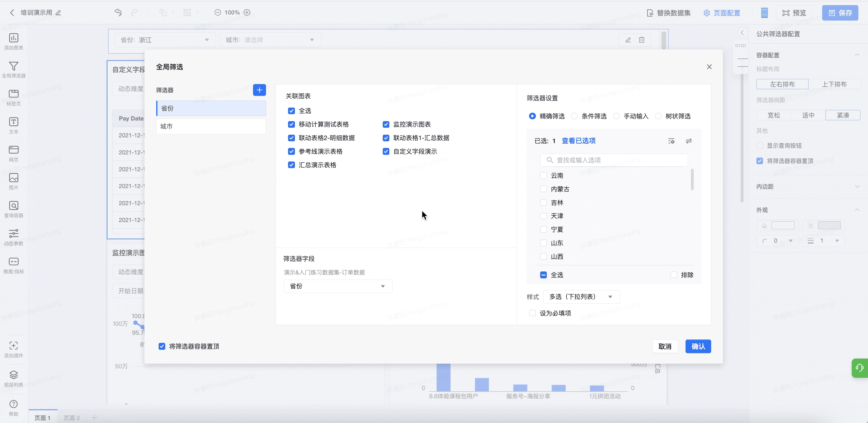The image size is (868, 423).
Task: Open 添加插件 in sidebar
Action: (14, 349)
